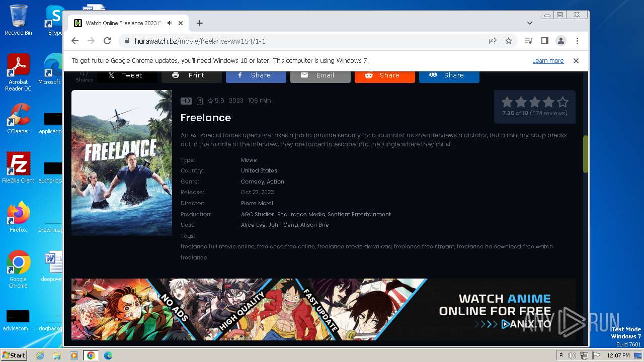Dismiss the Chrome update notification bar
This screenshot has height=362, width=644.
(576, 61)
